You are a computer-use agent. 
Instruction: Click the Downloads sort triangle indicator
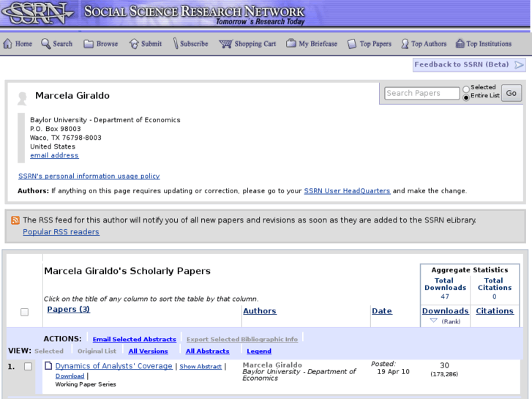pos(433,321)
